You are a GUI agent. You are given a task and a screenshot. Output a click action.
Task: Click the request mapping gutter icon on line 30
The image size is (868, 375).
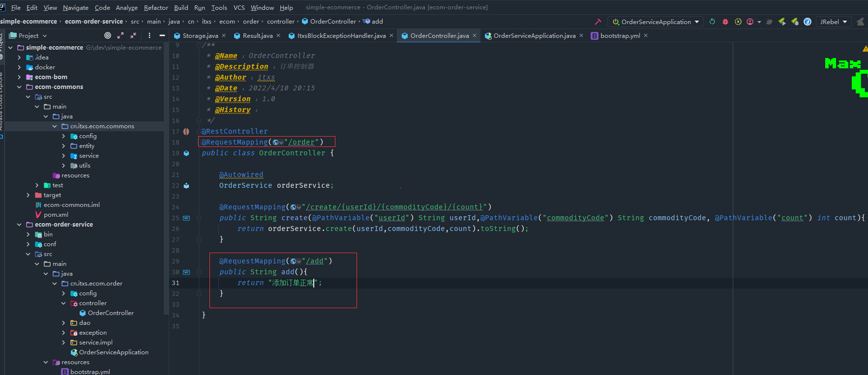tap(186, 272)
